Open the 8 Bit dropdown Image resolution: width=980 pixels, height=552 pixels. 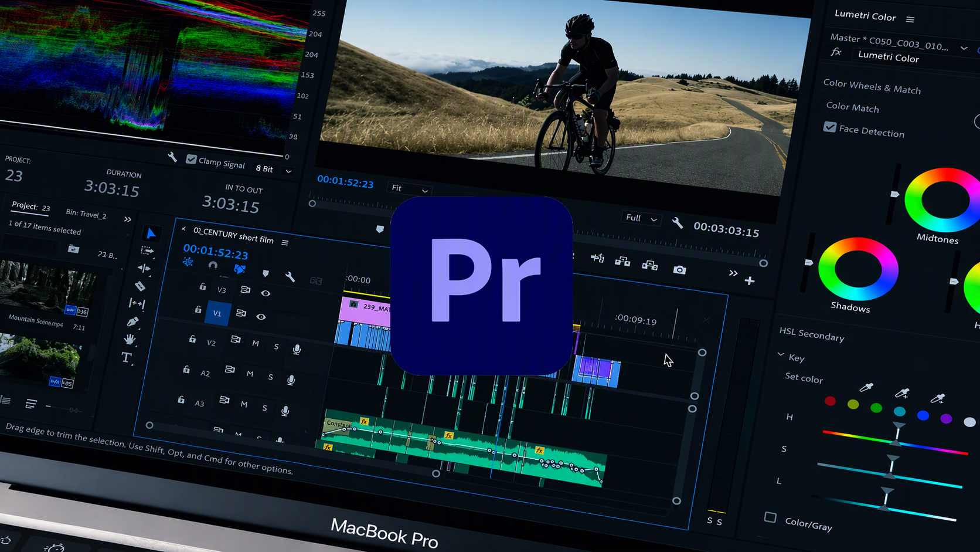(x=273, y=170)
